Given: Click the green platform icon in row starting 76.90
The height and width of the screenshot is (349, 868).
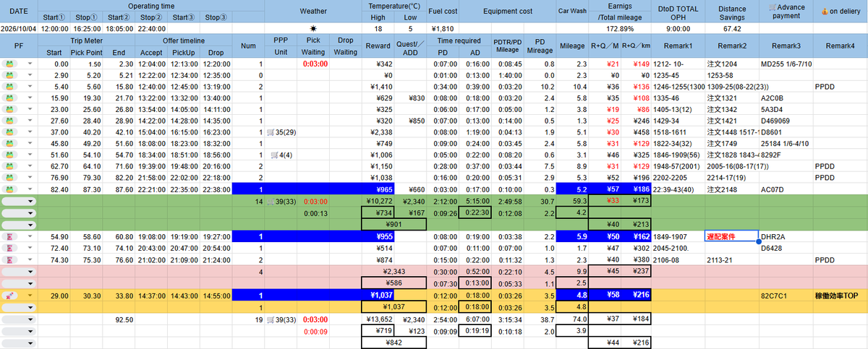Looking at the screenshot, I should [x=11, y=177].
